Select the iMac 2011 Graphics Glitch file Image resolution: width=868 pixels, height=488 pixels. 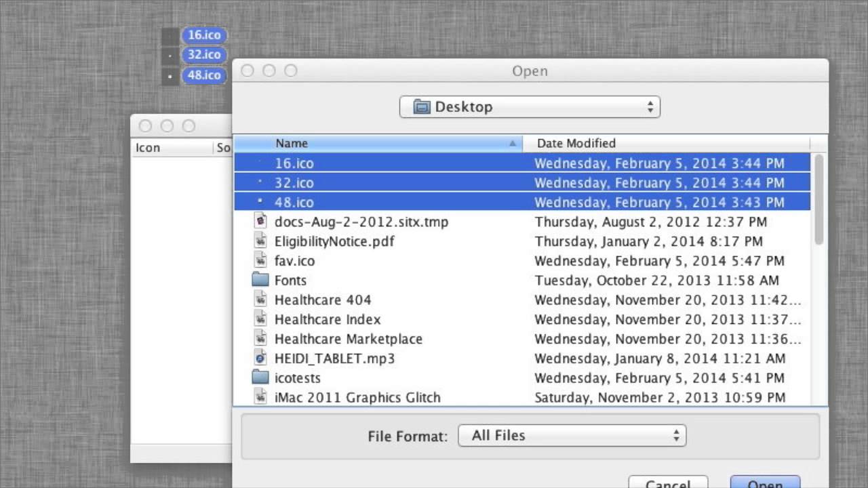tap(358, 398)
